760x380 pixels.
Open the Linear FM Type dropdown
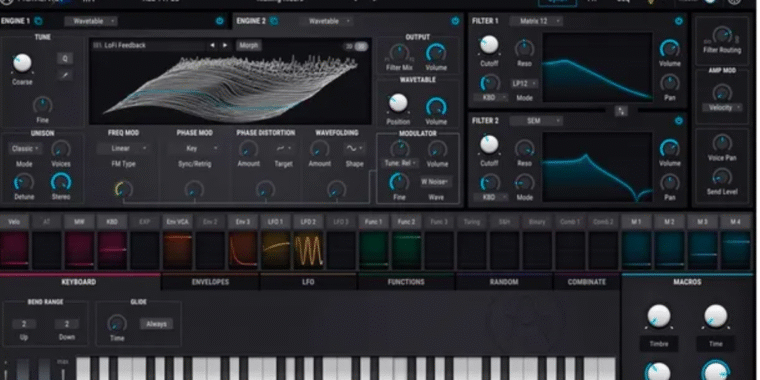coord(123,149)
